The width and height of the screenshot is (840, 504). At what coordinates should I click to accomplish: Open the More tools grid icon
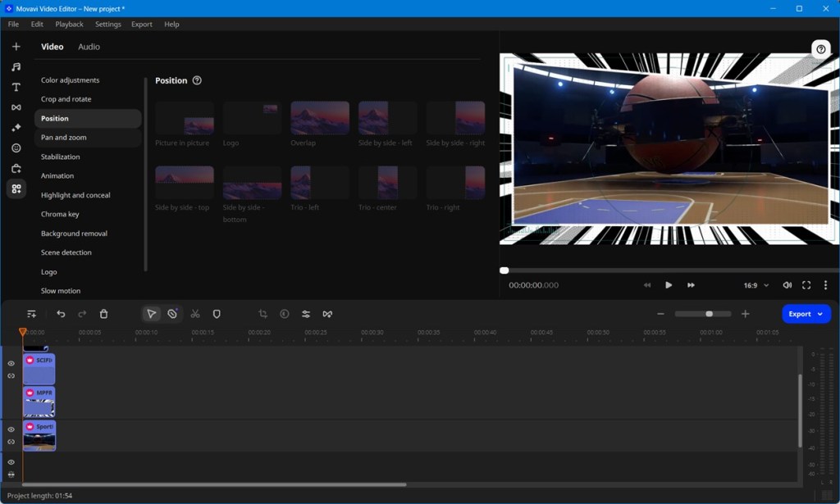tap(16, 188)
